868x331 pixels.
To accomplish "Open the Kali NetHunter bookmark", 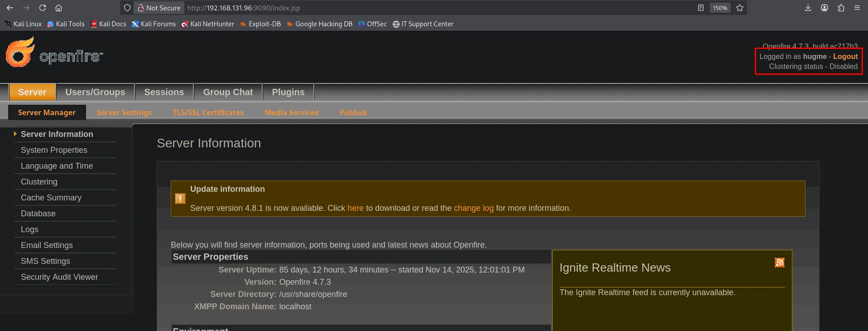I will click(208, 24).
